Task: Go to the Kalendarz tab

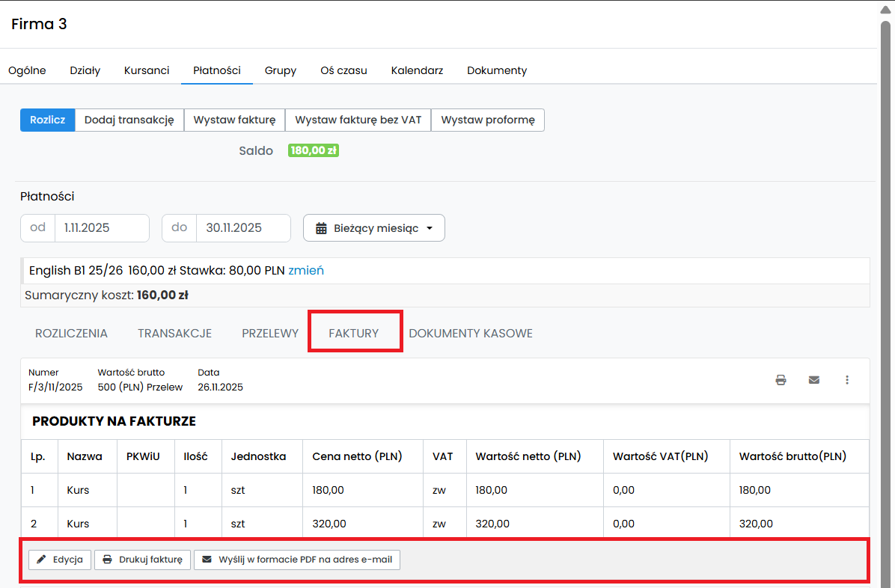Action: coord(417,70)
